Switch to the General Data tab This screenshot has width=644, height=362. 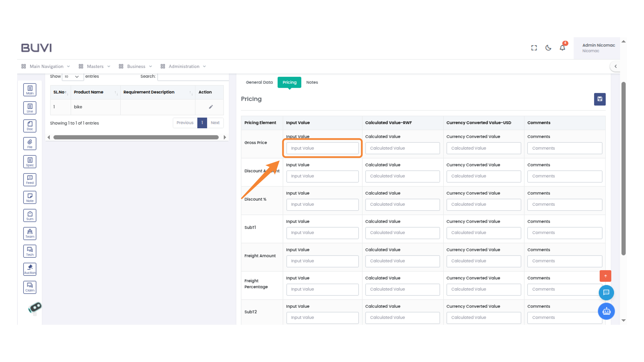(x=259, y=82)
